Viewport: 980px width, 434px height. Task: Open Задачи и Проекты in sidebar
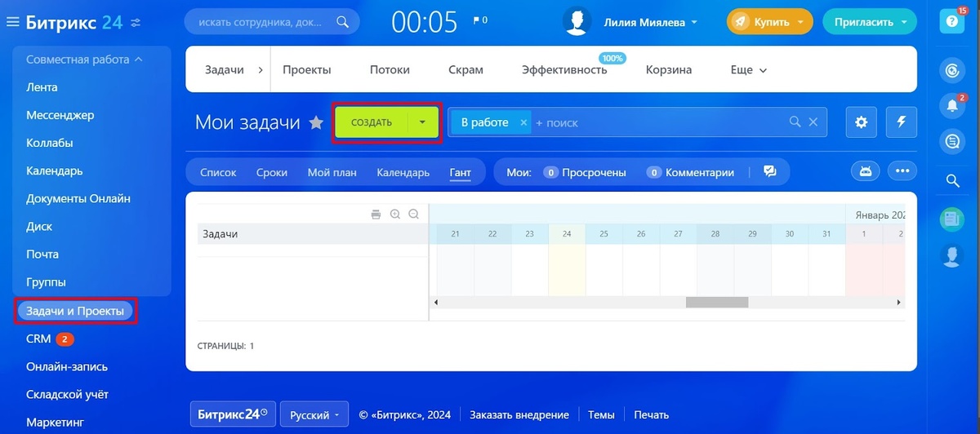75,311
